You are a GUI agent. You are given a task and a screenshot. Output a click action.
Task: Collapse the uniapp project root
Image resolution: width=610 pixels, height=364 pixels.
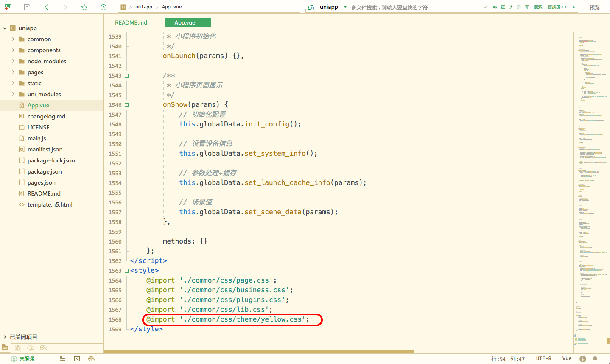tap(5, 28)
